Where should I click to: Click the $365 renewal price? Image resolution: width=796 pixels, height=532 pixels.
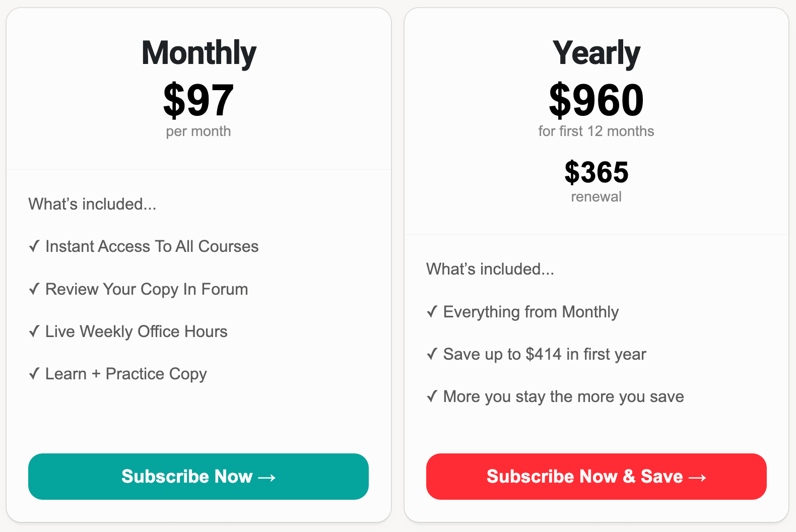(596, 172)
